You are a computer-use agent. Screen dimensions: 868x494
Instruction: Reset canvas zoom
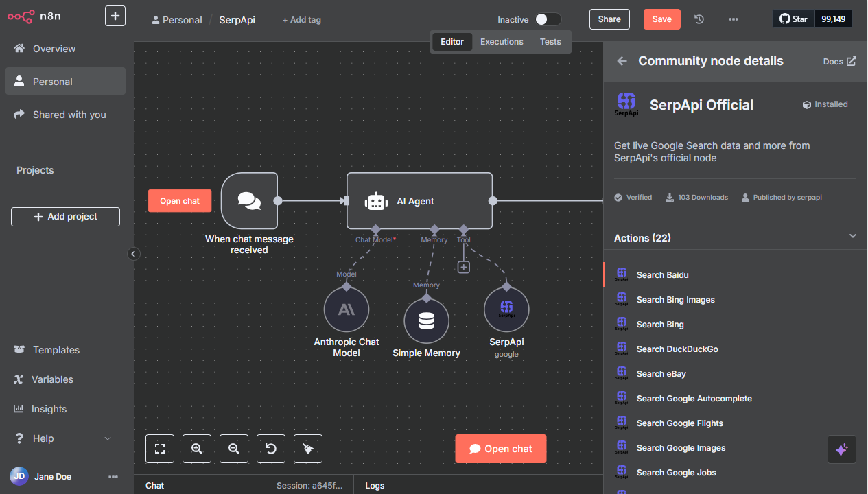(x=271, y=449)
